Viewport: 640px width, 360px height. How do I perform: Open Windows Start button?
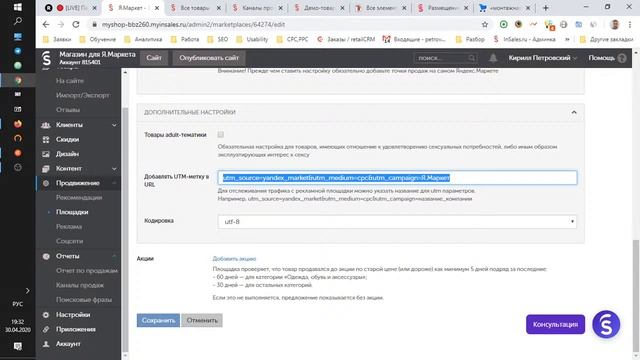point(18,7)
